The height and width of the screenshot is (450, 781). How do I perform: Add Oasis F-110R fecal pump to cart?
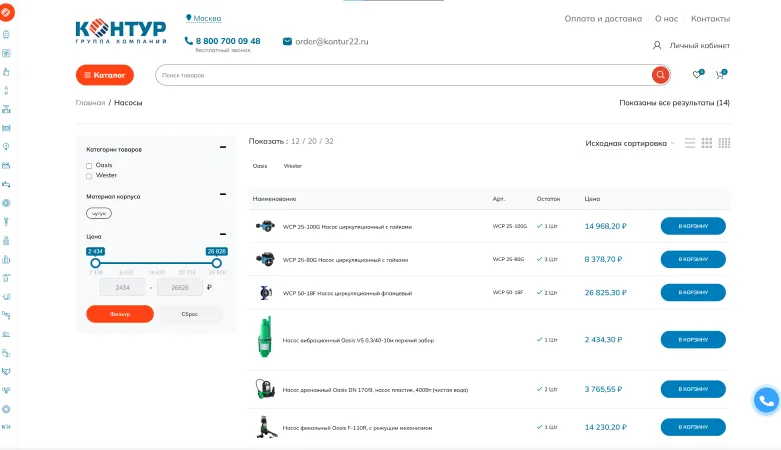693,427
